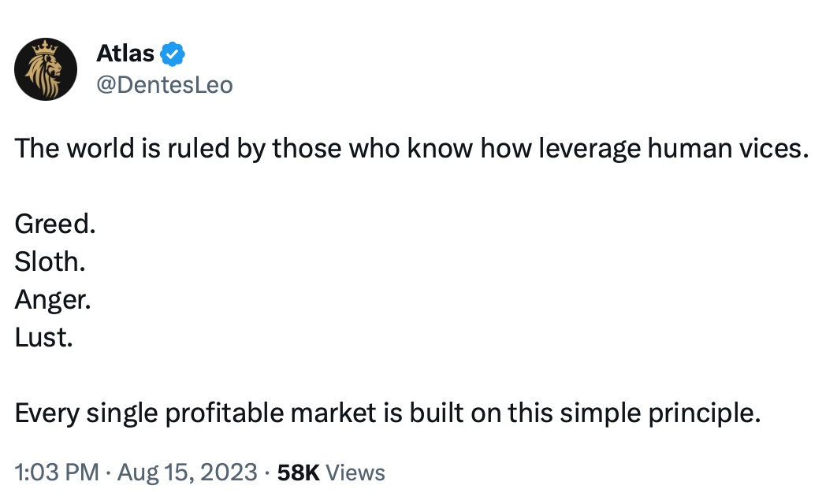Click the word leverage in the first line

click(590, 149)
